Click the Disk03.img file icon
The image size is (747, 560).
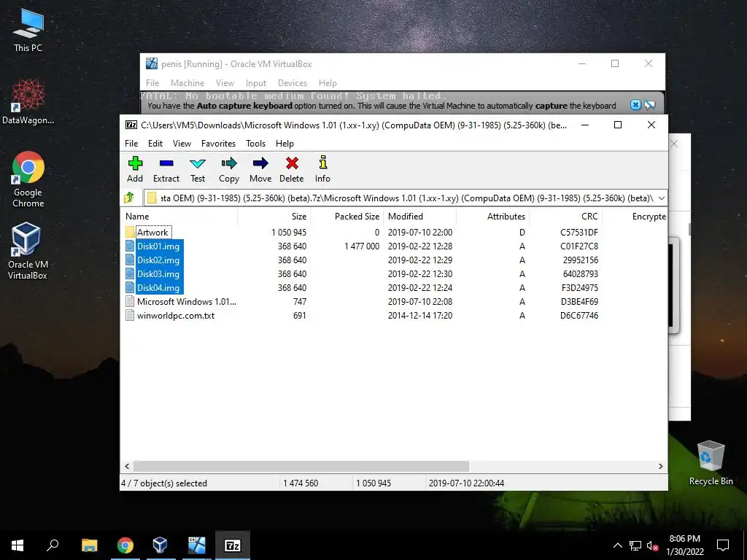[x=130, y=274]
